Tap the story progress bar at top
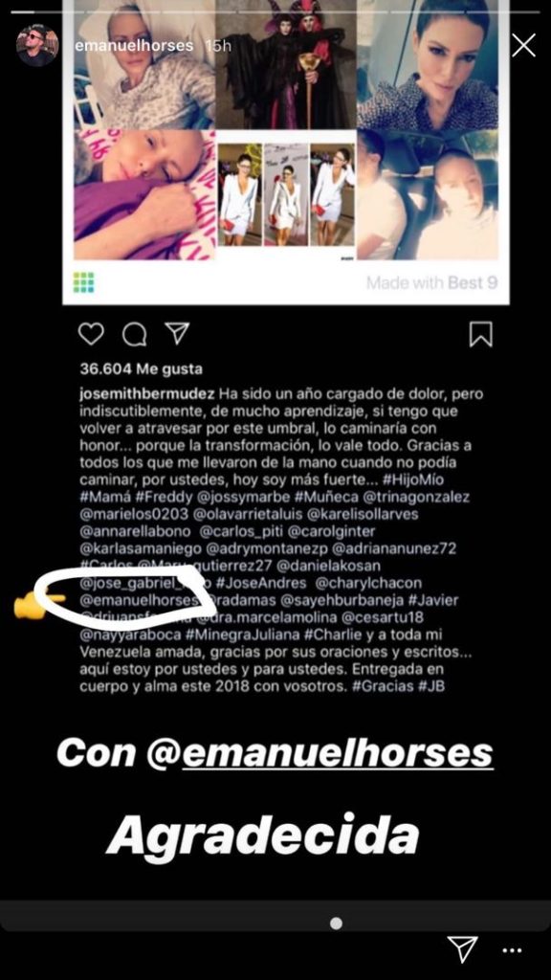This screenshot has height=980, width=551. tap(275, 11)
